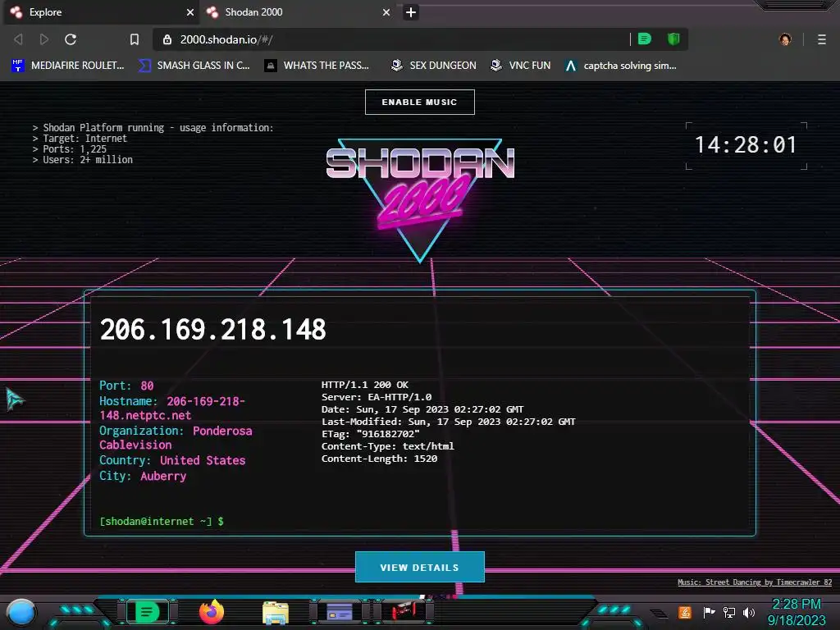The image size is (840, 630).
Task: Click the hostname 206-169-218-148.netptc.net
Action: pos(172,409)
